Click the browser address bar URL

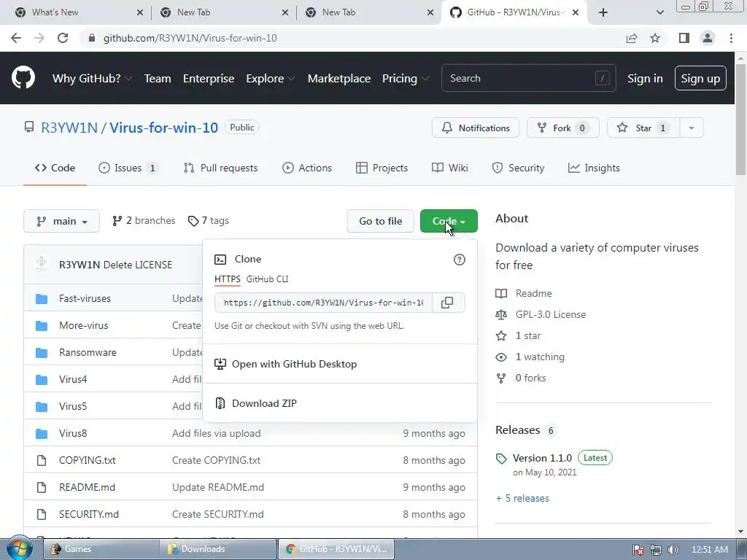[x=190, y=38]
